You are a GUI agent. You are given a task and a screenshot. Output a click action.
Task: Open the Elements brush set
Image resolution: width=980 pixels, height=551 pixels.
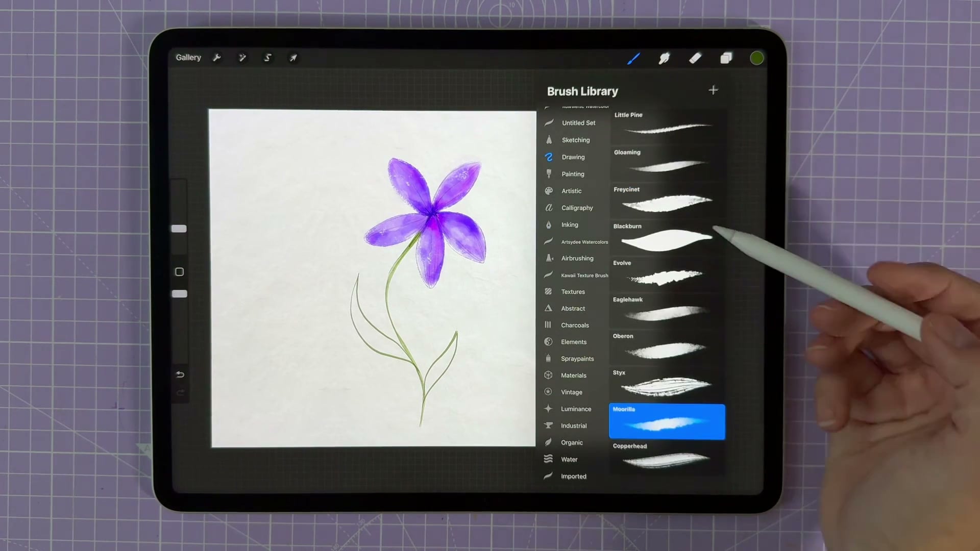[x=575, y=342]
